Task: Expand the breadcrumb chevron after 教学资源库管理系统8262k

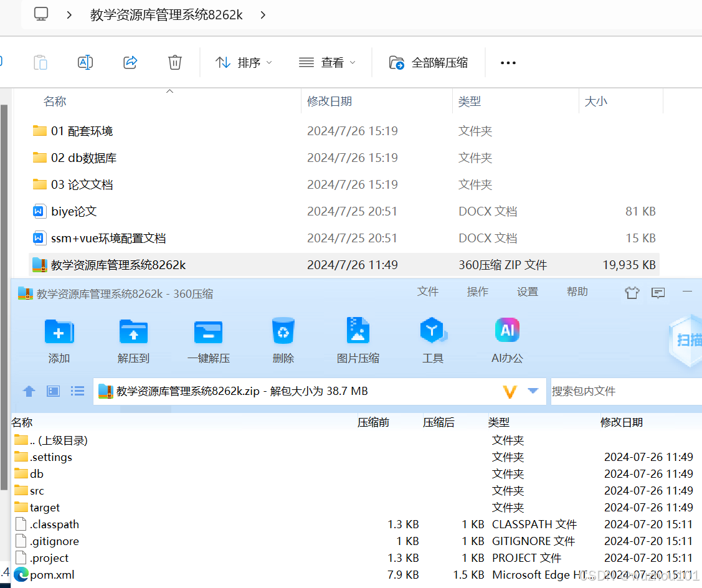Action: coord(263,15)
